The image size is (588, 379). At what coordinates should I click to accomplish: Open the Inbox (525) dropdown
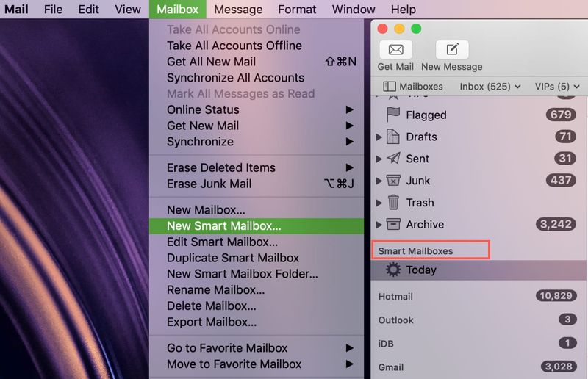[490, 87]
